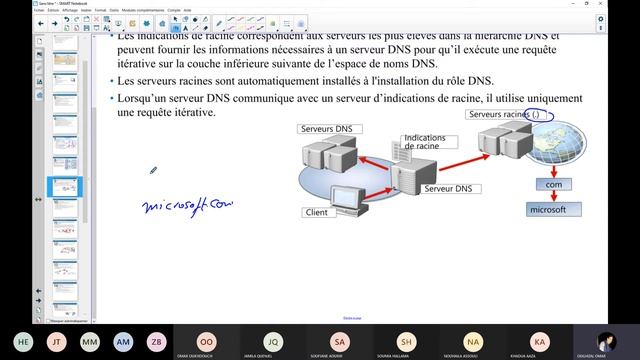
Task: Open the Properties sidebar tab
Action: pyautogui.click(x=40, y=82)
